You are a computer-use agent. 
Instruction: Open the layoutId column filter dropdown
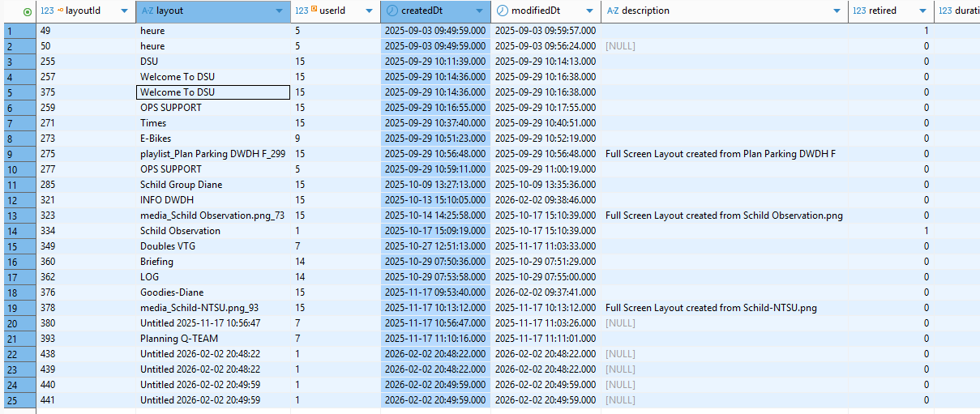pos(124,11)
